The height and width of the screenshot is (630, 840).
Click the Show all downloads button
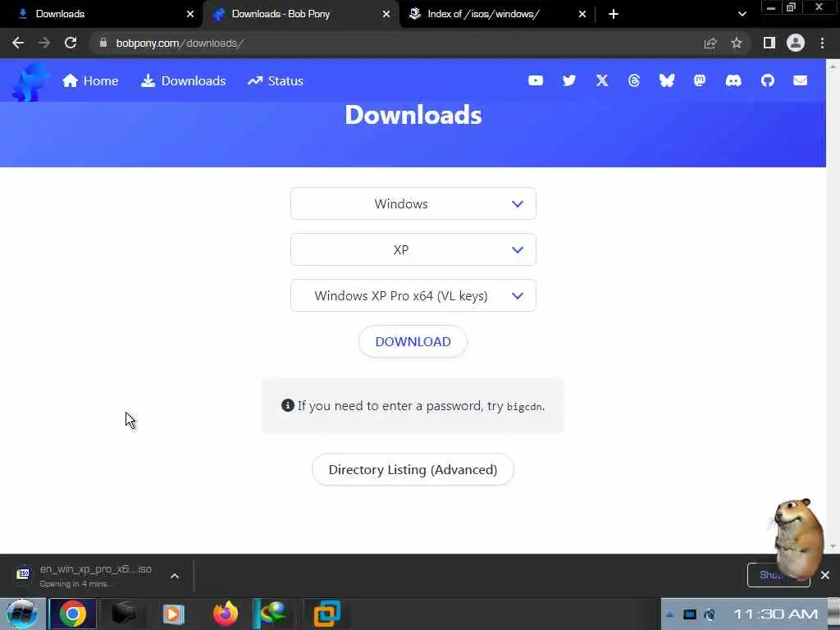778,575
